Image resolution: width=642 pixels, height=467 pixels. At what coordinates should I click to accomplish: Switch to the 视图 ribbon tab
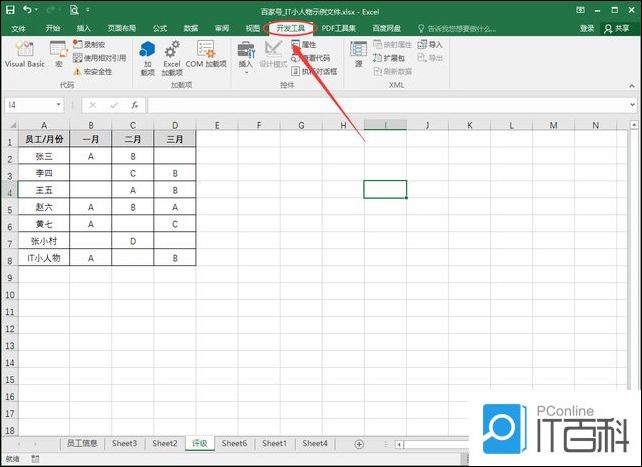coord(253,28)
